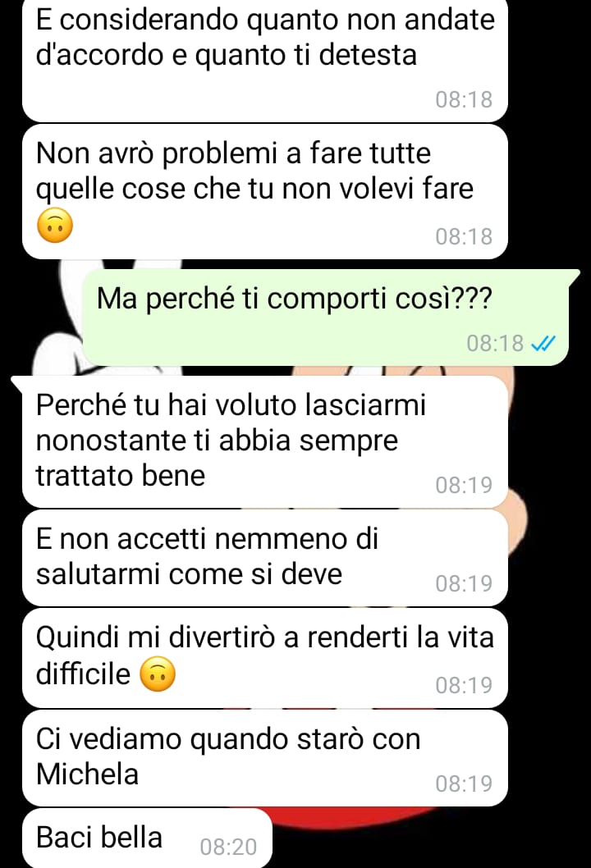Click the 08:20 timestamp on "Baci bella"
Screen dimensions: 591x868
point(228,847)
